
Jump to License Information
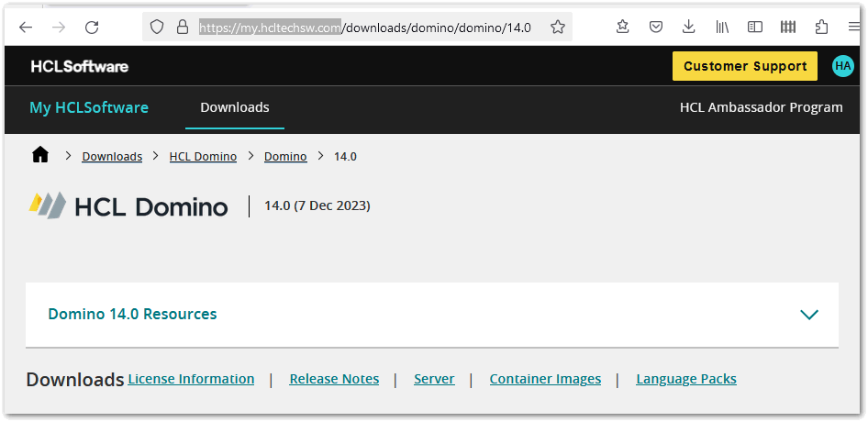point(191,380)
